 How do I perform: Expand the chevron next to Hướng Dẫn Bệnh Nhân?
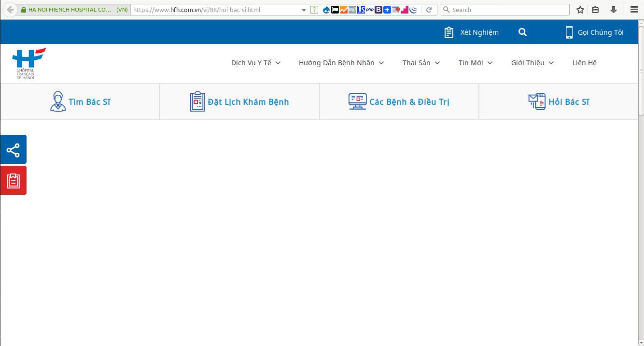pos(381,63)
